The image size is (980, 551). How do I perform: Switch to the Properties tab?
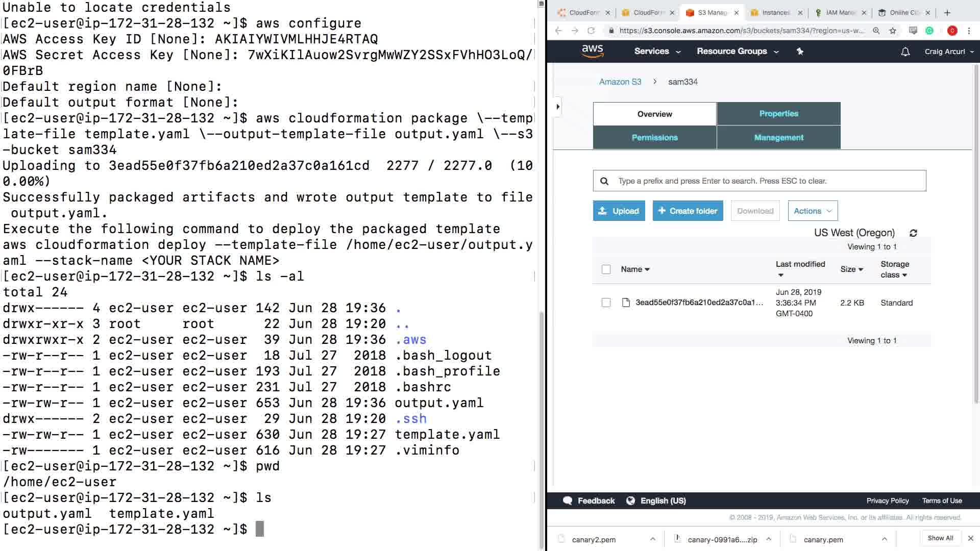click(778, 114)
